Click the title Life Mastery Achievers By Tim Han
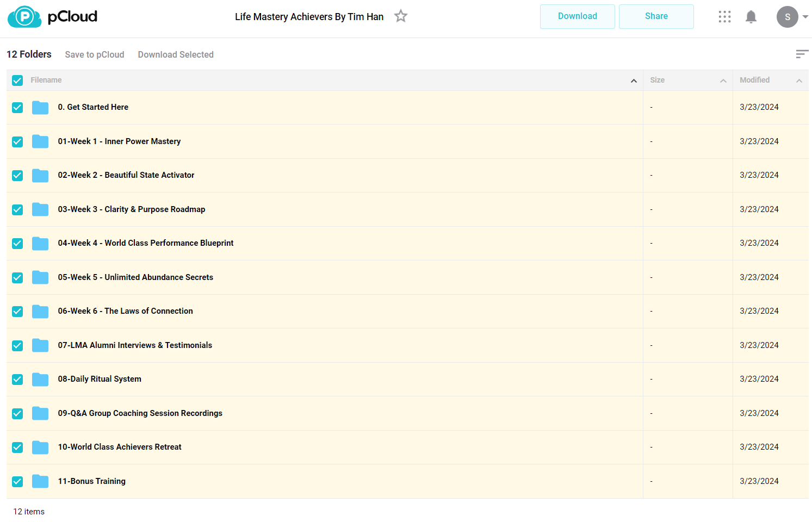812x522 pixels. pyautogui.click(x=309, y=17)
